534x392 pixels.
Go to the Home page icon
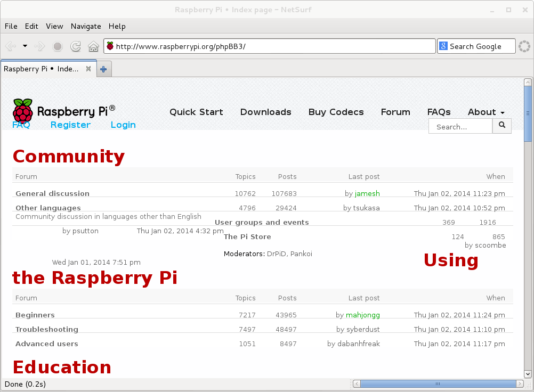[93, 46]
